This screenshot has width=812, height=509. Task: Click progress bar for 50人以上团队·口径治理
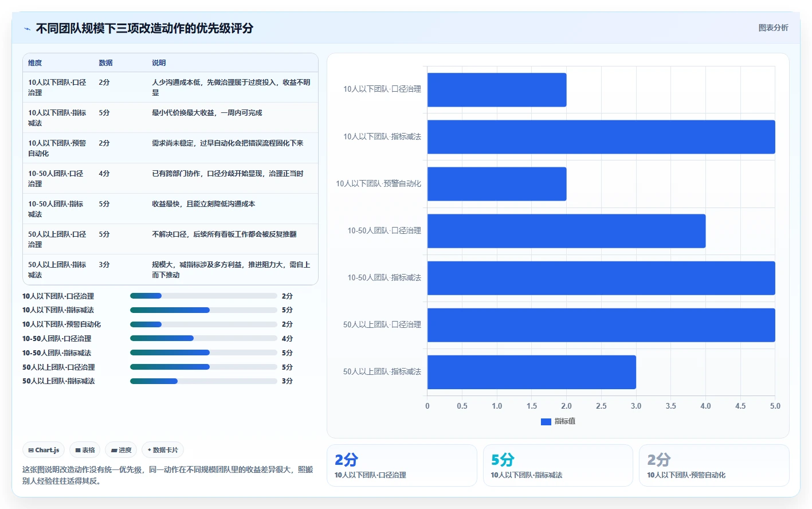(x=203, y=367)
